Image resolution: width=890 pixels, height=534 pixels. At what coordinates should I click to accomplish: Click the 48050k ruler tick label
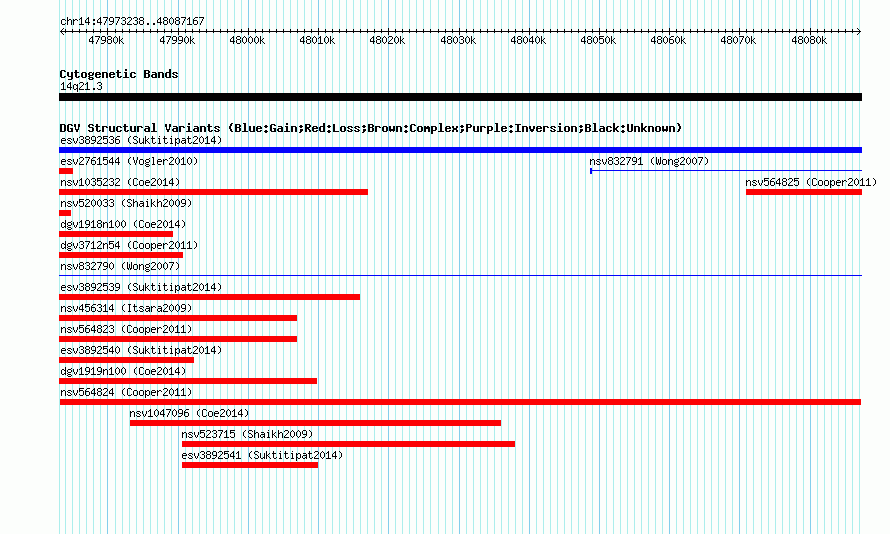tap(598, 40)
